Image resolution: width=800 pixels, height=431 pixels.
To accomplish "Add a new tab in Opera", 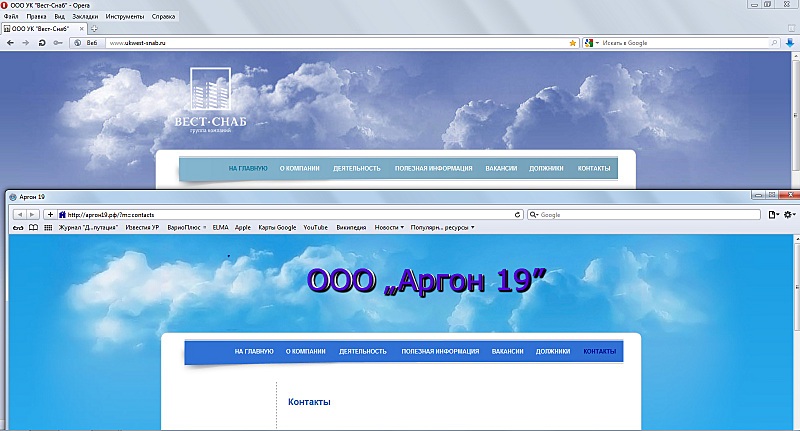I will (94, 29).
